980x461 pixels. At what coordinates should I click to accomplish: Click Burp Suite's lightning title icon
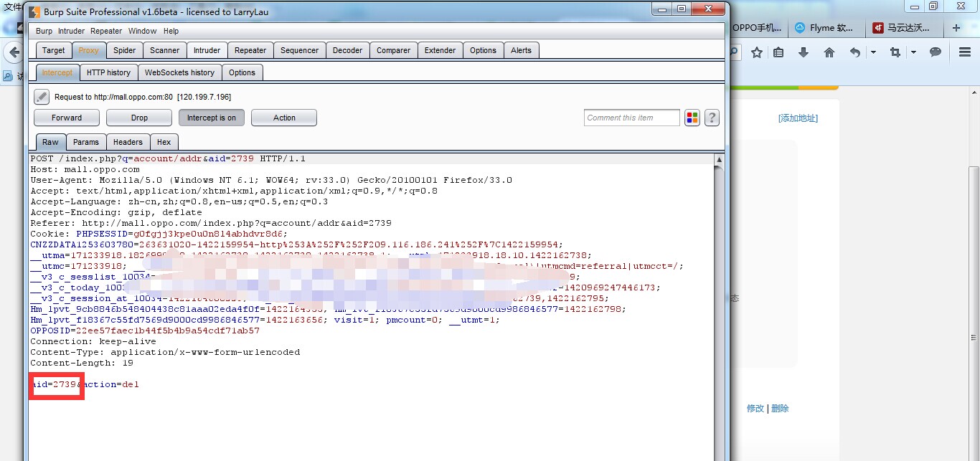pyautogui.click(x=34, y=11)
